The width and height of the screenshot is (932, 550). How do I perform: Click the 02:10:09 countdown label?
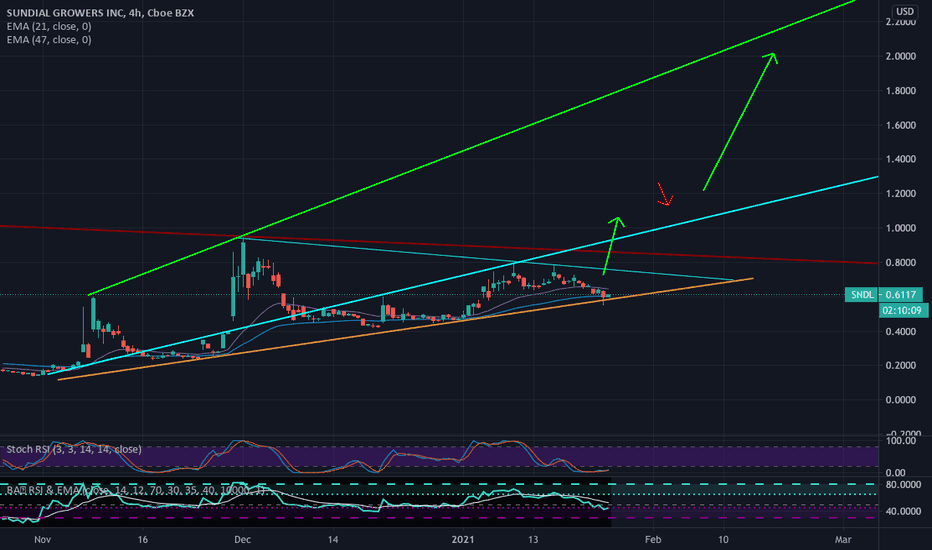902,310
